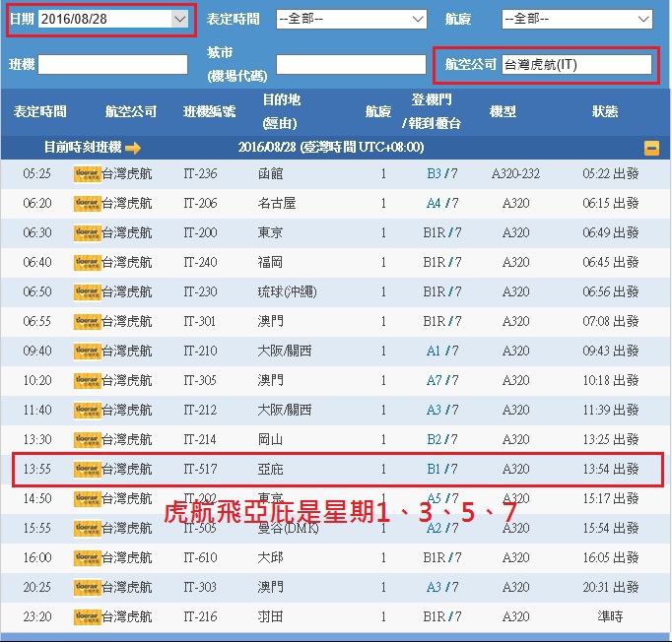Open gate link B1 for flight IT-517
672x642 pixels.
point(434,470)
